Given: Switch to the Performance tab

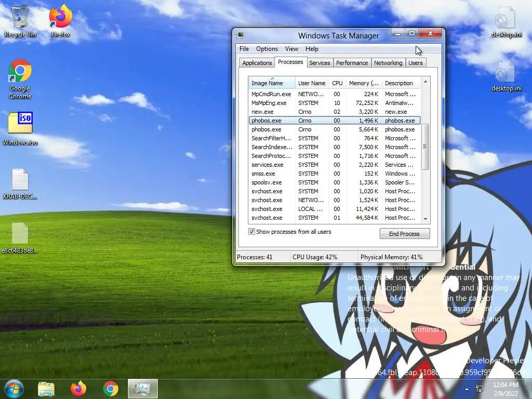Looking at the screenshot, I should [x=352, y=63].
